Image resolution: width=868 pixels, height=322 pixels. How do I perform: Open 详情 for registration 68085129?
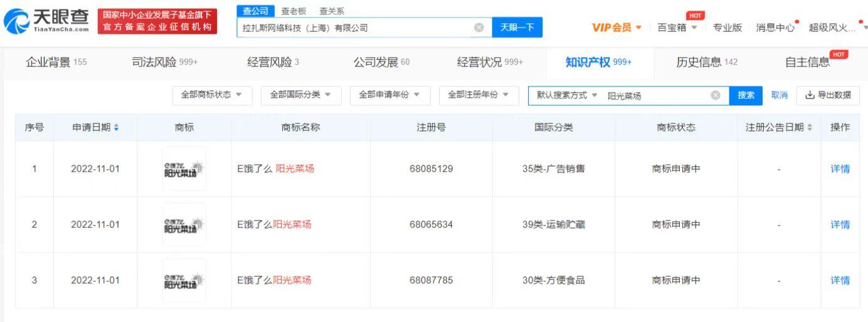click(840, 169)
